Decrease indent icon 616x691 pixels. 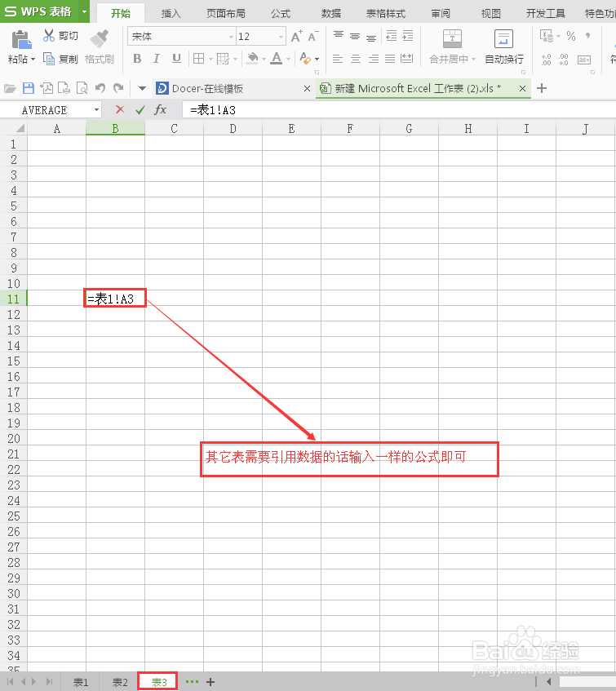pyautogui.click(x=392, y=36)
